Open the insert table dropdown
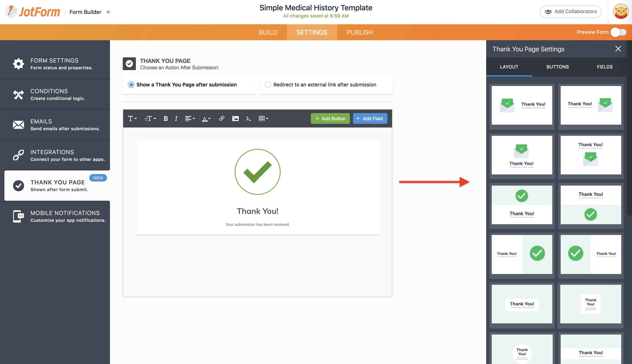Viewport: 632px width, 364px height. coord(263,118)
